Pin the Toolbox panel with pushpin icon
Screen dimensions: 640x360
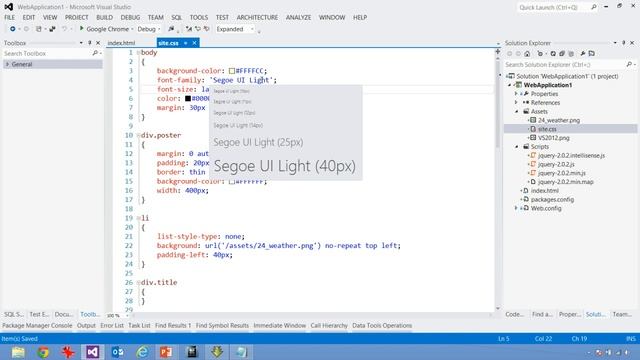point(90,43)
